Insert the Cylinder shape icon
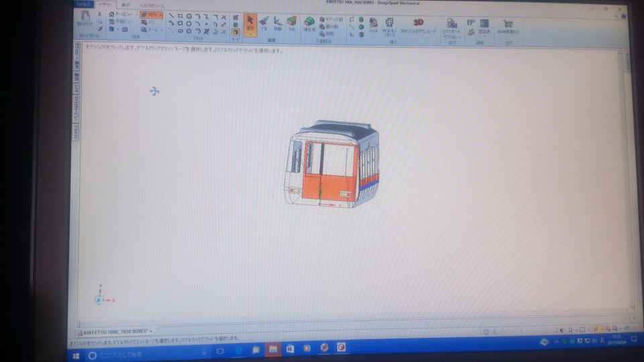This screenshot has width=644, height=362. pyautogui.click(x=361, y=19)
